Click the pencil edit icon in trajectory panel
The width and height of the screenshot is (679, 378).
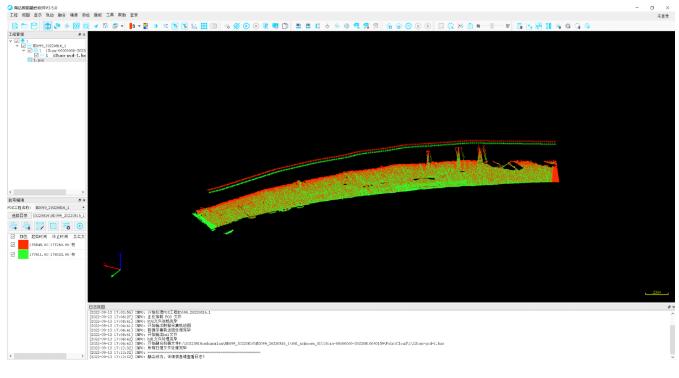pos(40,226)
